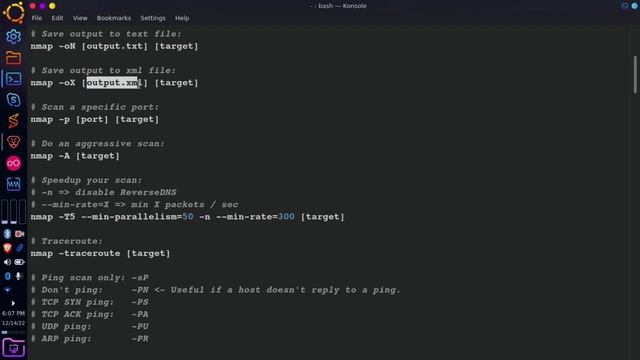
Task: Open the Ubuntu application launcher
Action: (13, 12)
